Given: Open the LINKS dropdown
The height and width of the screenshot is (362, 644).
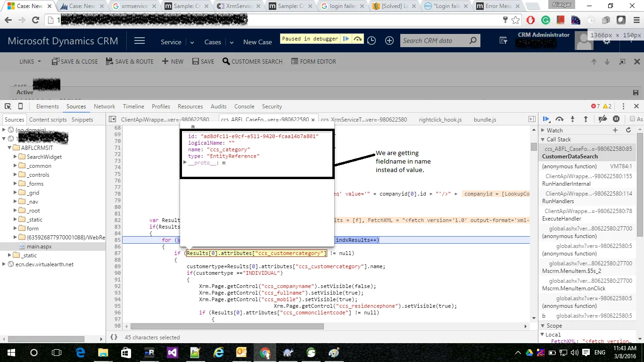Looking at the screenshot, I should tap(30, 61).
